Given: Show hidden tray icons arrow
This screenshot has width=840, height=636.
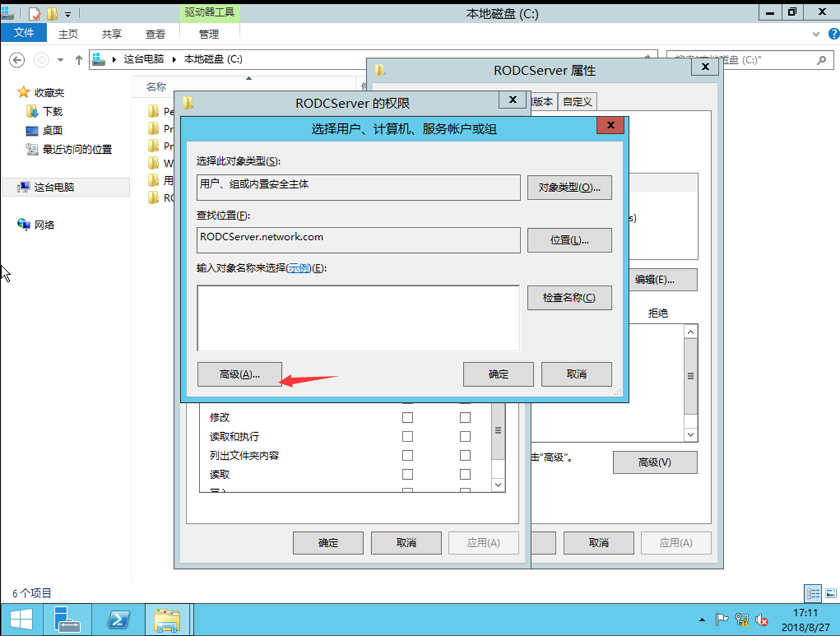Looking at the screenshot, I should pyautogui.click(x=702, y=620).
